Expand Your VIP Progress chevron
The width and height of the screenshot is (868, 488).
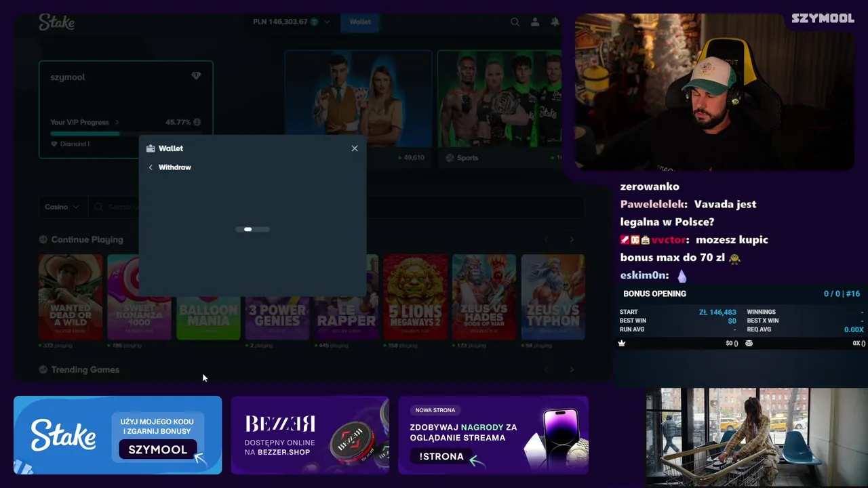coord(117,122)
